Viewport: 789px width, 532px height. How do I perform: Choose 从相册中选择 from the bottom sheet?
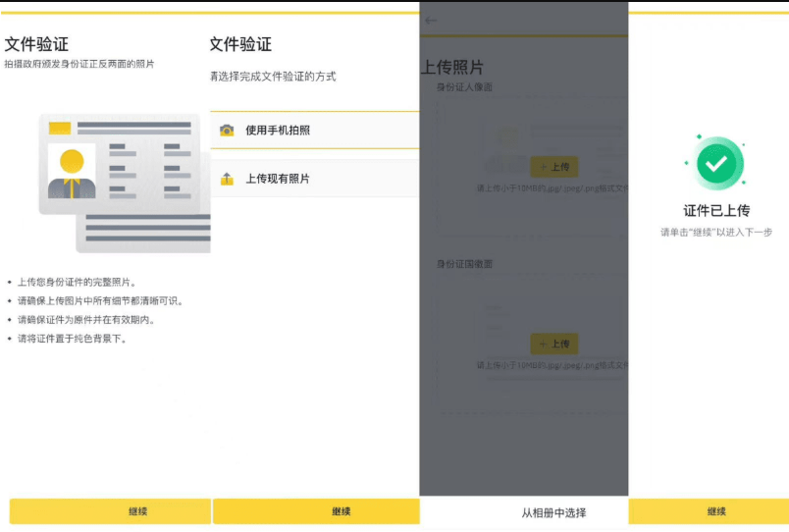[x=553, y=512]
